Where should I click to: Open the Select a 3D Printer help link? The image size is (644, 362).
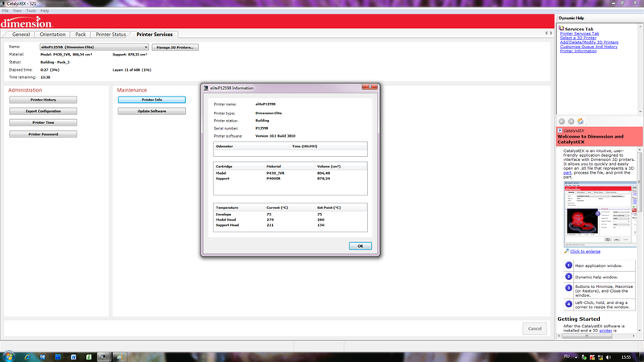click(x=578, y=38)
